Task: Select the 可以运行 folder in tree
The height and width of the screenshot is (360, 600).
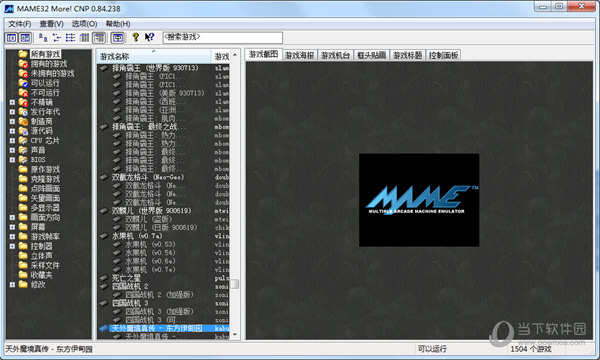Action: [45, 83]
